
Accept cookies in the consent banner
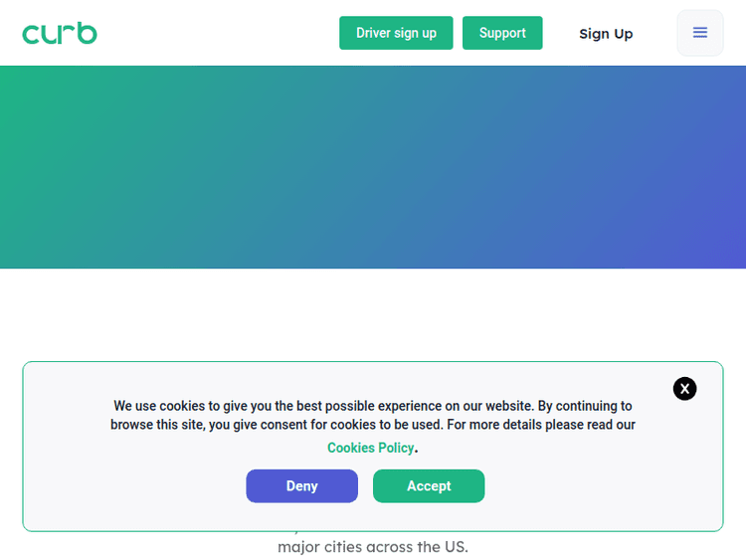click(429, 486)
